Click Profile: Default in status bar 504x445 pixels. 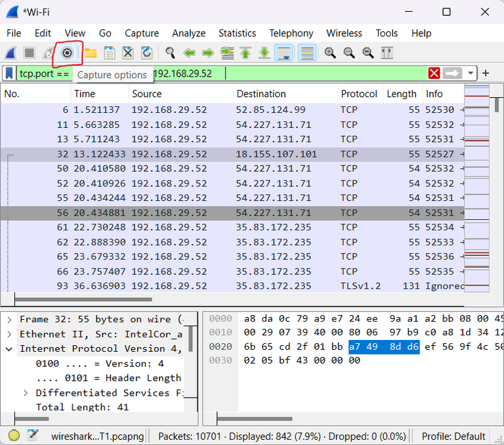pos(453,436)
